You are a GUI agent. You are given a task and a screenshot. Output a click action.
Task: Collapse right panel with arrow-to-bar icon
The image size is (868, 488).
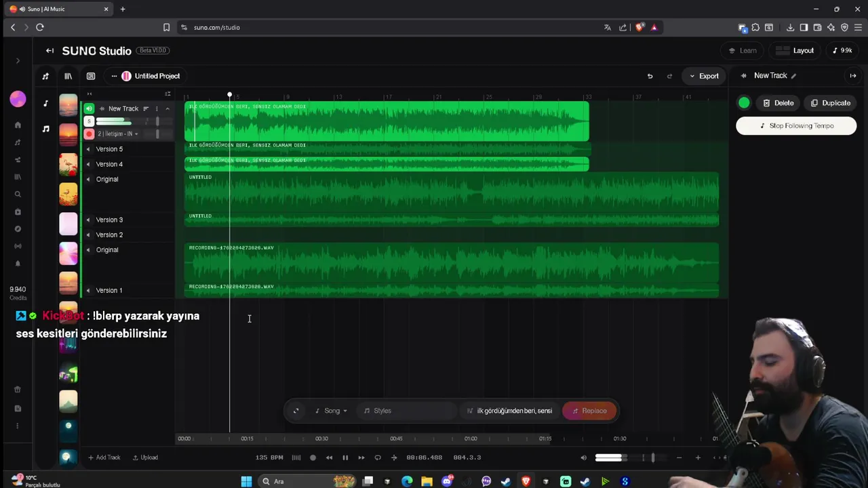tap(853, 76)
